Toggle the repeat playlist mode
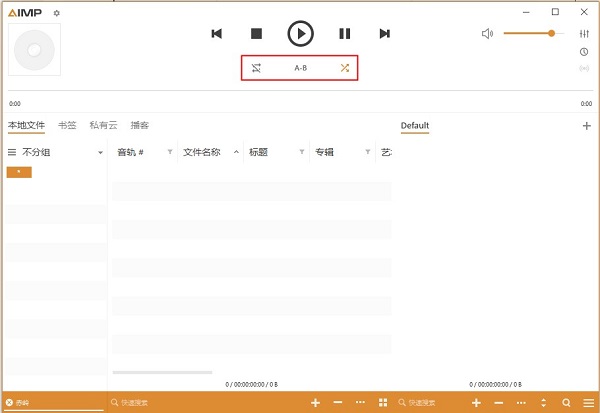The height and width of the screenshot is (413, 600). click(256, 68)
